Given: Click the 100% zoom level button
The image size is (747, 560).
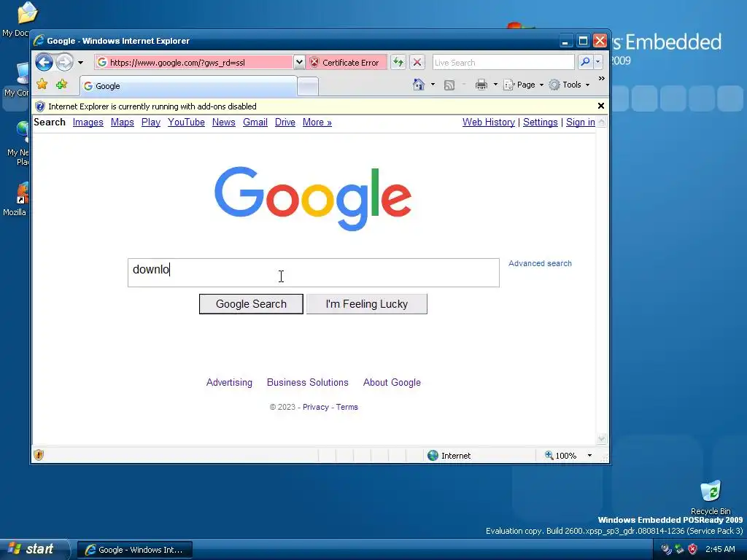Looking at the screenshot, I should point(561,456).
